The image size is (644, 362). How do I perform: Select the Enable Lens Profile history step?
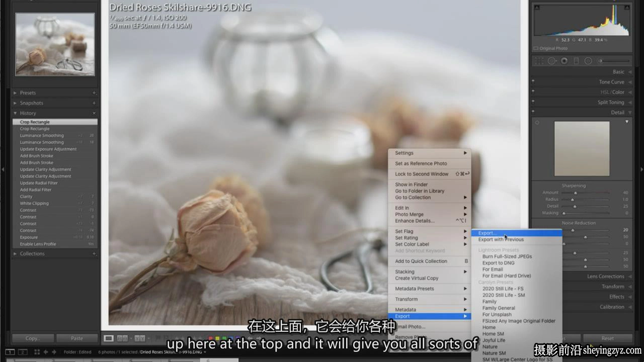(55, 244)
